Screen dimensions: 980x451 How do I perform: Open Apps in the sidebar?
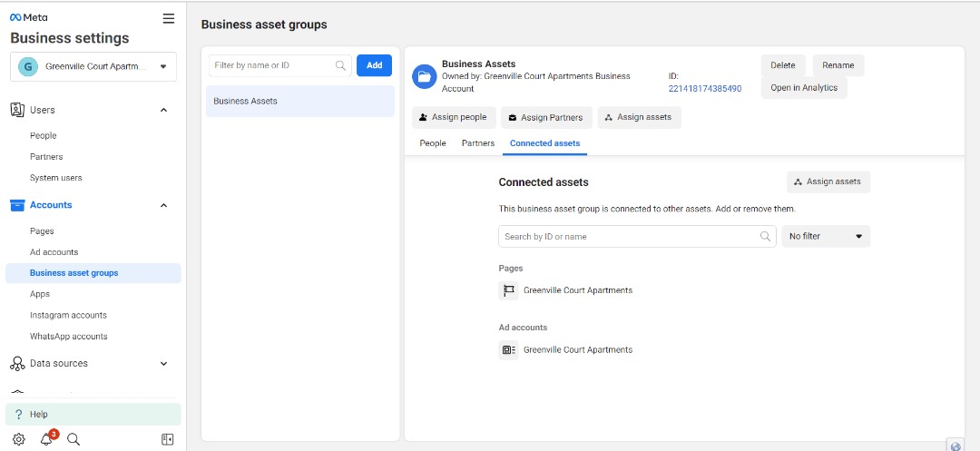point(39,294)
